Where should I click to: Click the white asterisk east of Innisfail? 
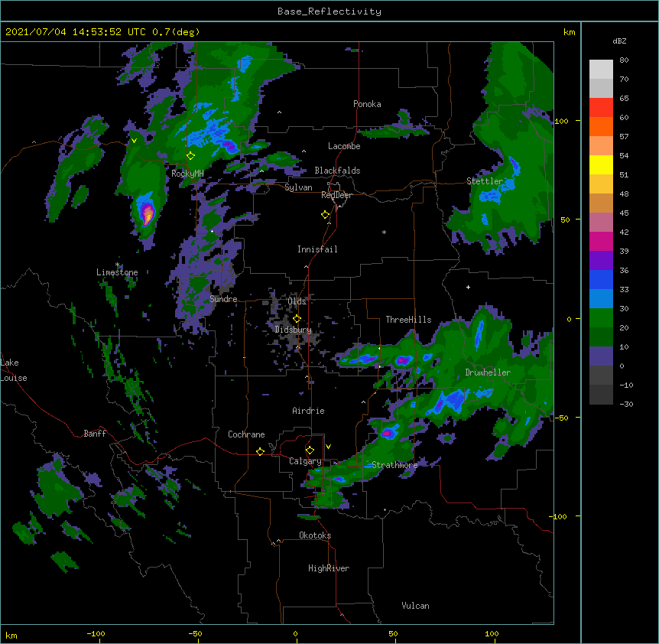pos(384,232)
